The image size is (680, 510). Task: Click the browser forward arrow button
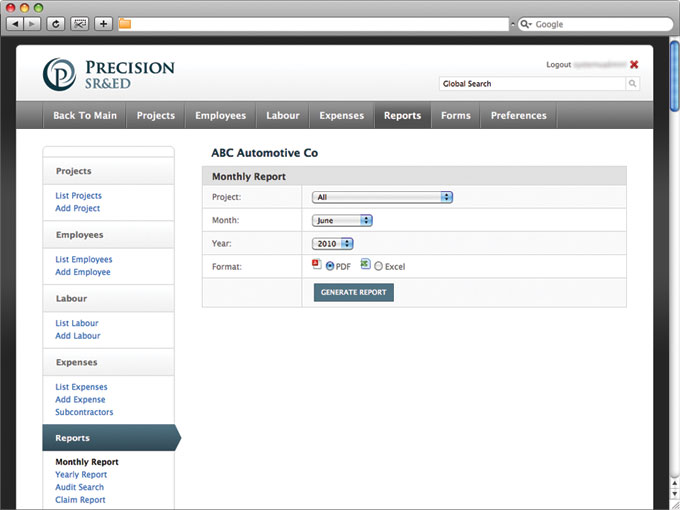pyautogui.click(x=33, y=24)
